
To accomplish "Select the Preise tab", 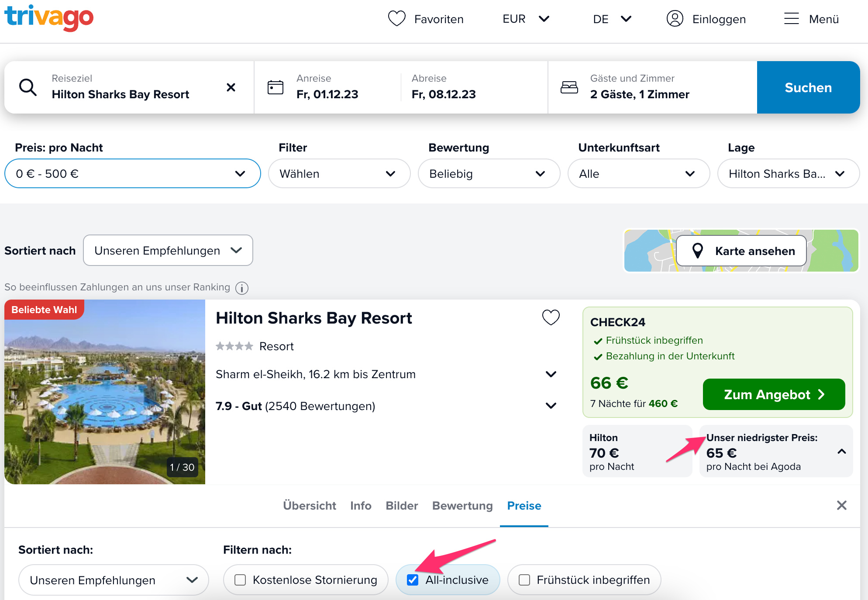I will (x=524, y=505).
